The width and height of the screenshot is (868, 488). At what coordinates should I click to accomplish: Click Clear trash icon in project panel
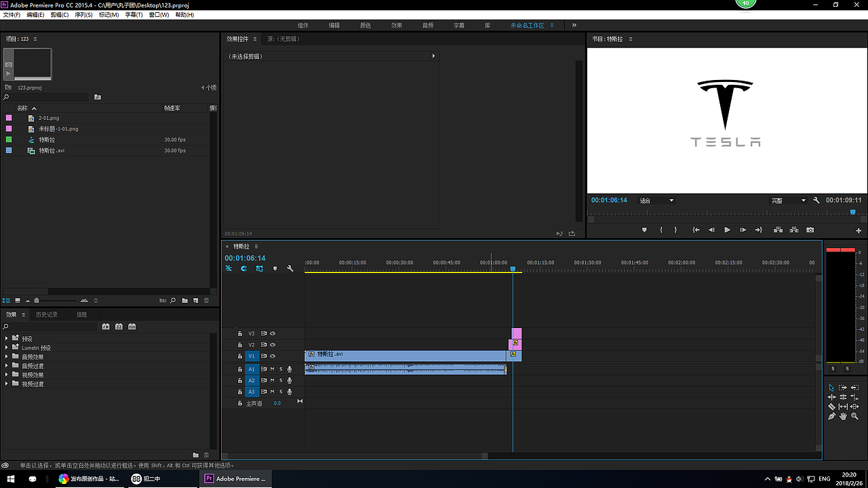pos(207,300)
